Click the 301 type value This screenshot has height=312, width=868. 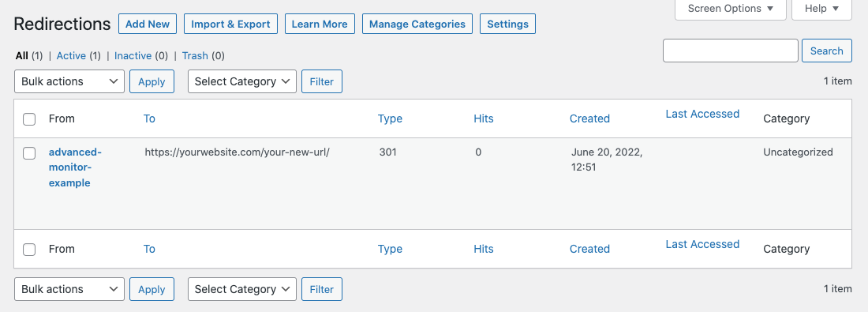click(x=388, y=152)
